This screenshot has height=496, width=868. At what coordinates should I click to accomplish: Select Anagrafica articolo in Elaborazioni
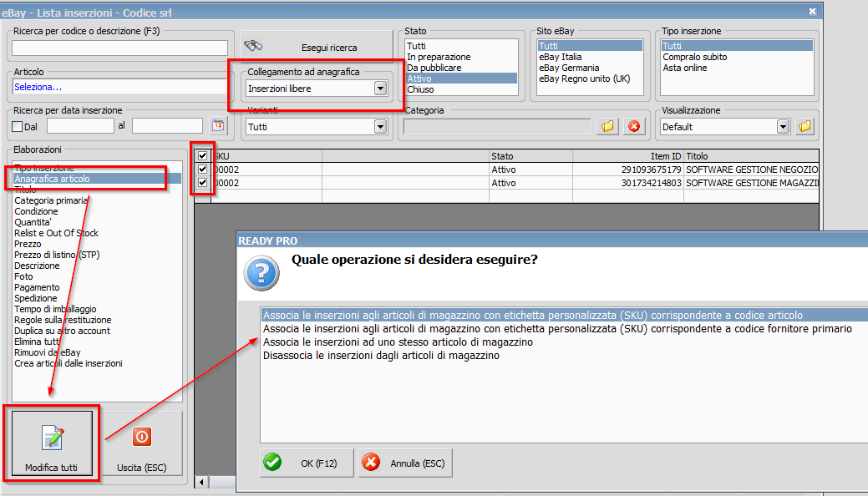[97, 179]
